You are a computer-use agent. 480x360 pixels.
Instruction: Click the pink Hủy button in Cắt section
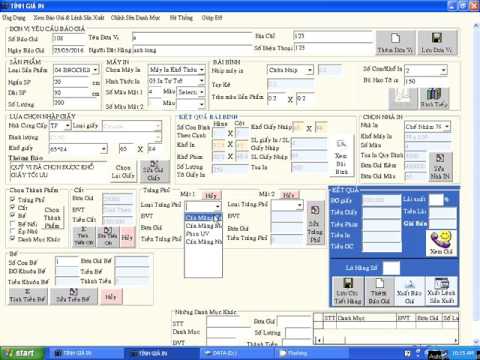coord(127,237)
